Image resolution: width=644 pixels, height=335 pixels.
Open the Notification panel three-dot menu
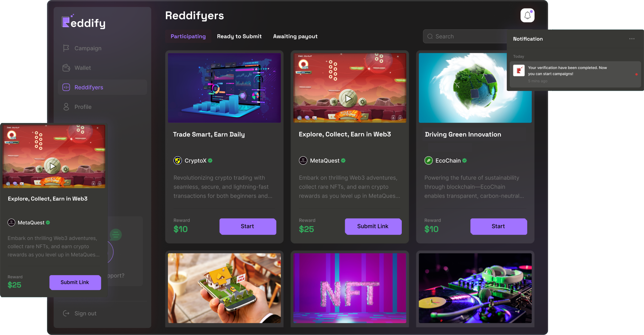[x=632, y=39]
